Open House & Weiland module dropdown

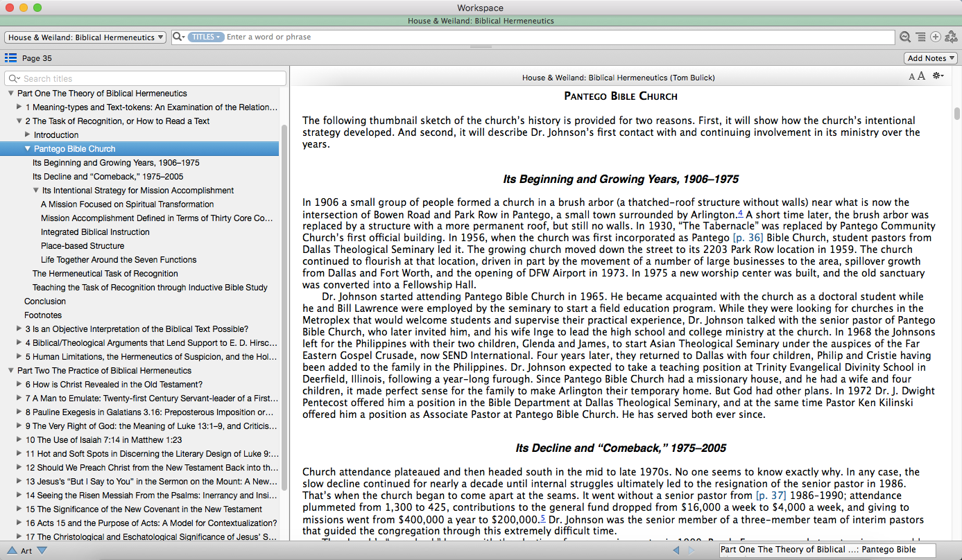pos(85,37)
